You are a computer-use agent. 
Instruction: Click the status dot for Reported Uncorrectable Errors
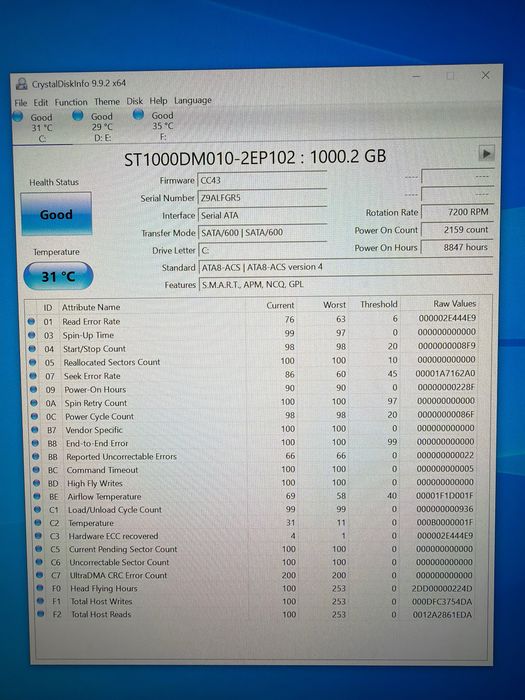click(36, 457)
